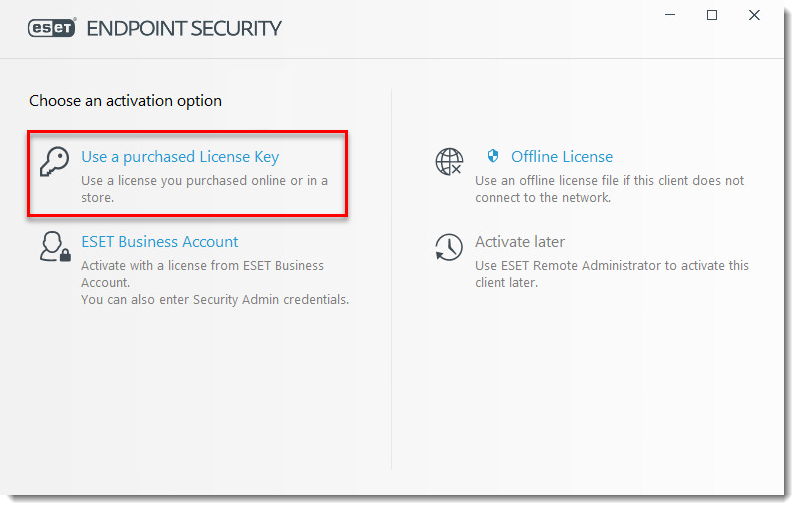The height and width of the screenshot is (510, 799).
Task: Open the ESET Business Account link
Action: (x=159, y=241)
